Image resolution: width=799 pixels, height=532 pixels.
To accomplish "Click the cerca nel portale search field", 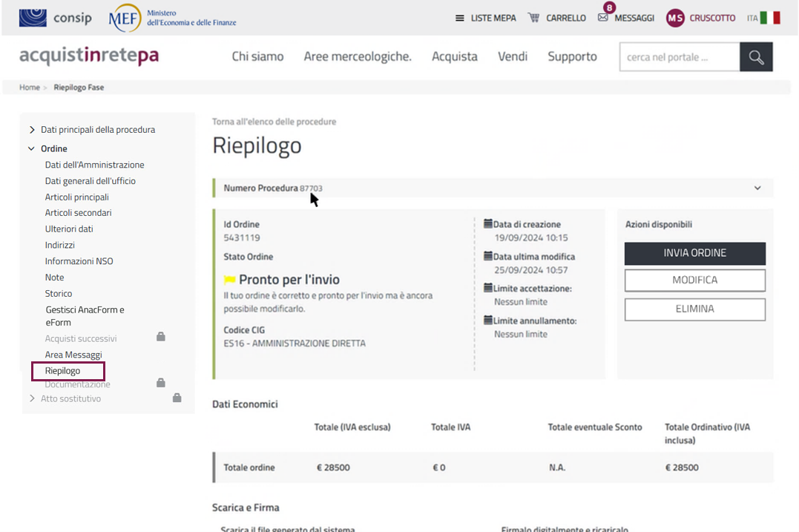I will (679, 57).
